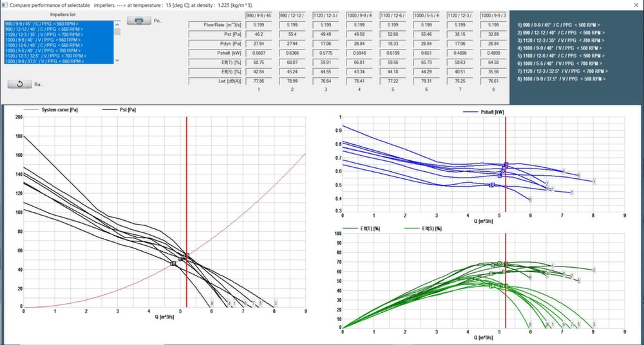Click the Pshaft [kW] table row label
Screen dimensions: 644x345
(214, 53)
